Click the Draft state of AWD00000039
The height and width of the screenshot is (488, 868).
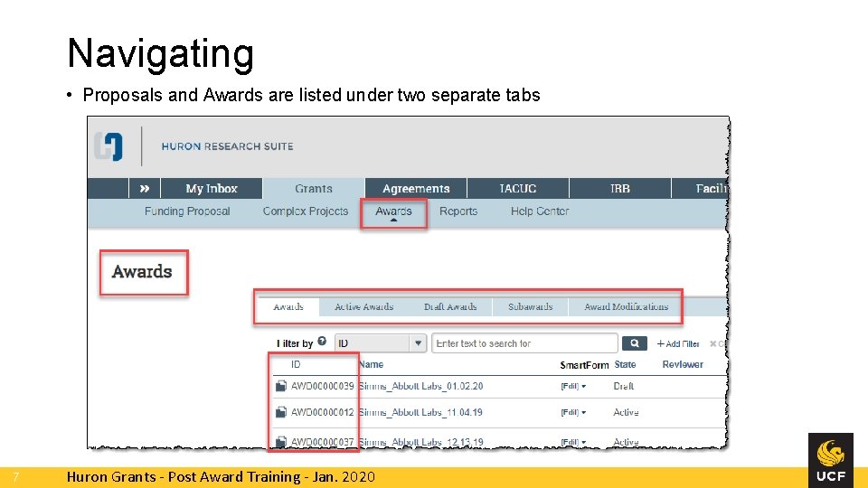(x=623, y=386)
